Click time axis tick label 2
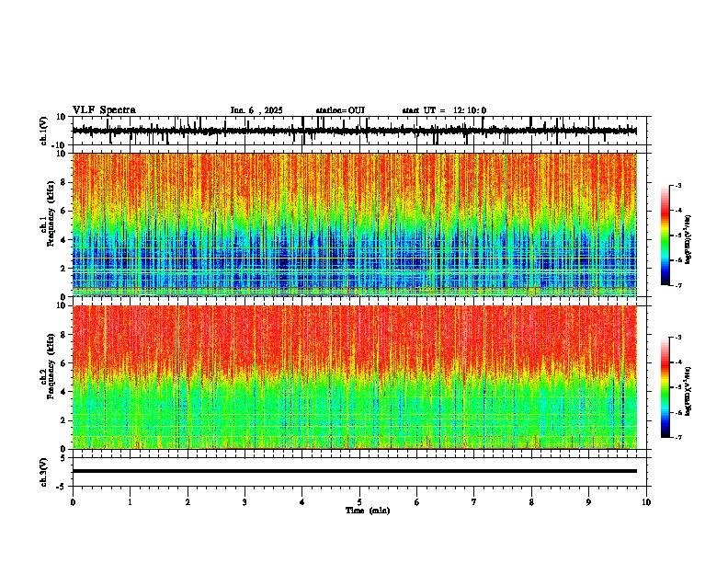Image resolution: width=728 pixels, height=563 pixels. pos(188,502)
